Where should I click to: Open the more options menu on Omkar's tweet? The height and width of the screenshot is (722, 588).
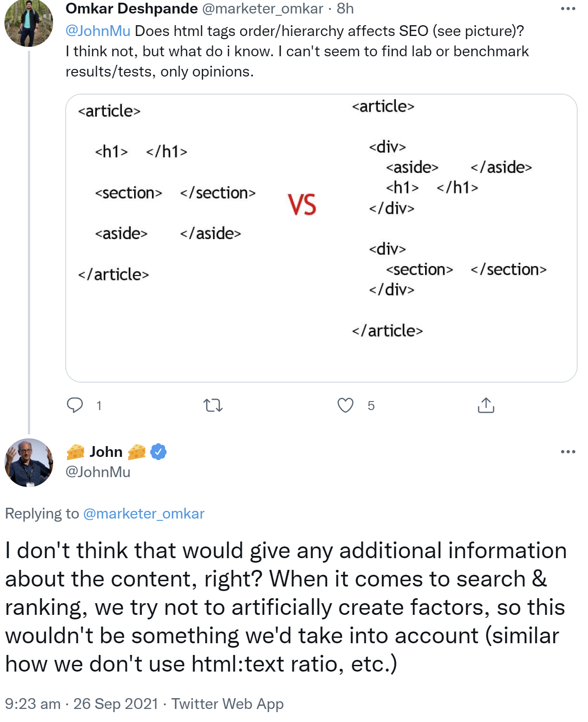coord(569,8)
